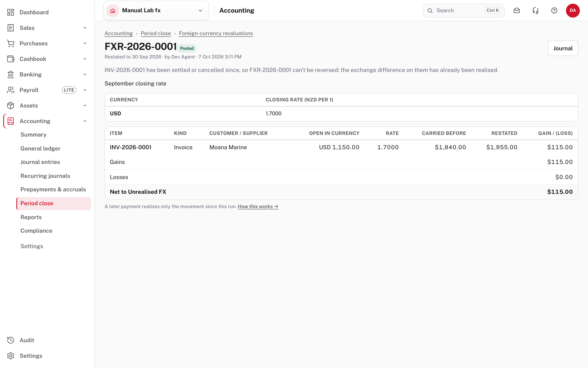
Task: Expand the Payroll menu chevron
Action: [x=85, y=90]
